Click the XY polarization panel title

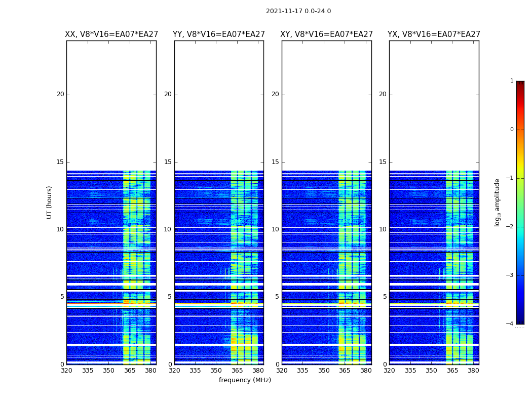click(x=326, y=34)
